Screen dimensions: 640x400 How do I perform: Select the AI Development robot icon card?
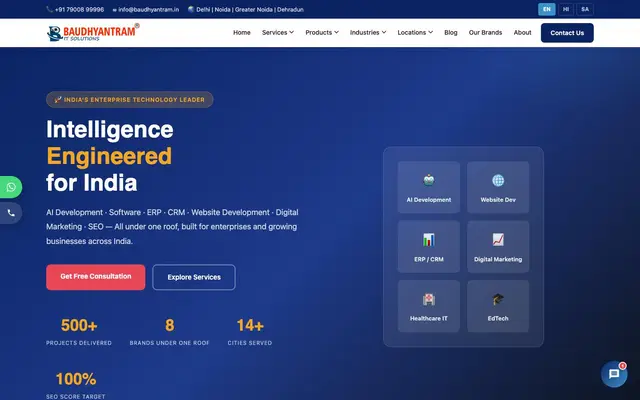click(x=429, y=187)
